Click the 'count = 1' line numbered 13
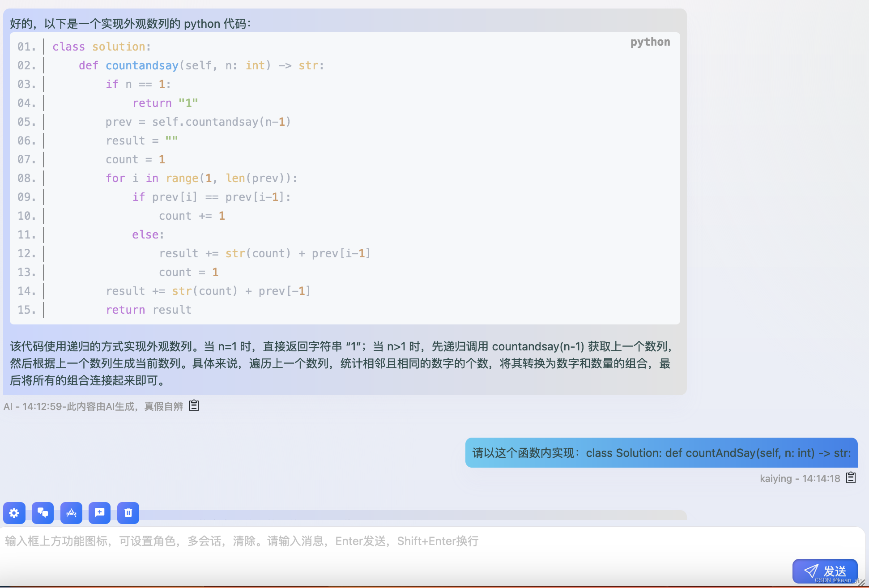Screen dimensions: 869x588 tap(188, 272)
